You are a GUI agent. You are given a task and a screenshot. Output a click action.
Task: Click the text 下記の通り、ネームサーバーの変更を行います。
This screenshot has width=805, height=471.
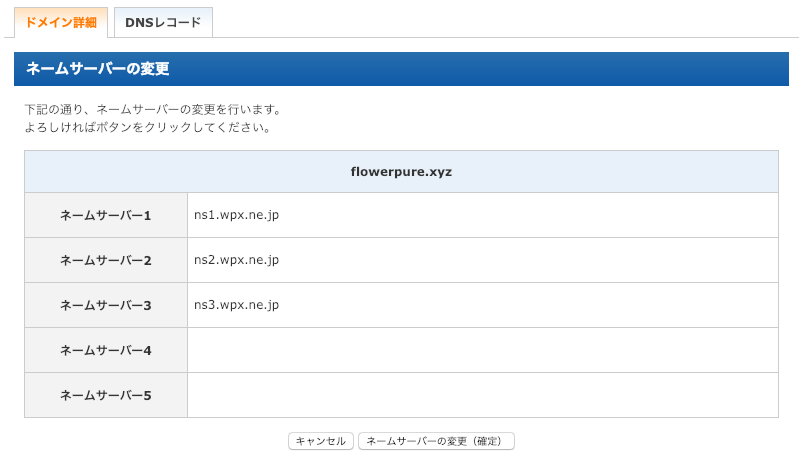[x=154, y=110]
